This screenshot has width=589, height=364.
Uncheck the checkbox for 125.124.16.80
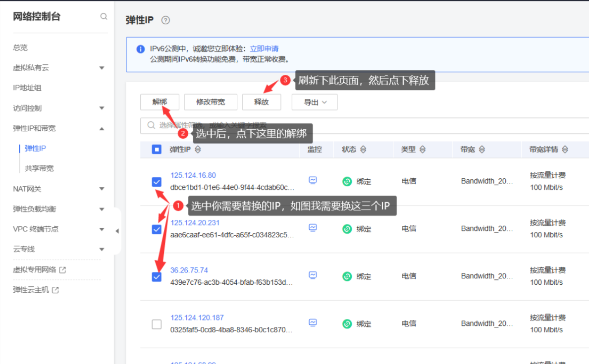(x=157, y=182)
